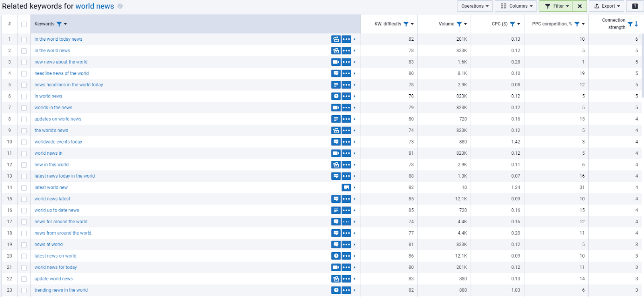Click video icon for 'world news for today'
The image size is (644, 297).
tap(336, 267)
